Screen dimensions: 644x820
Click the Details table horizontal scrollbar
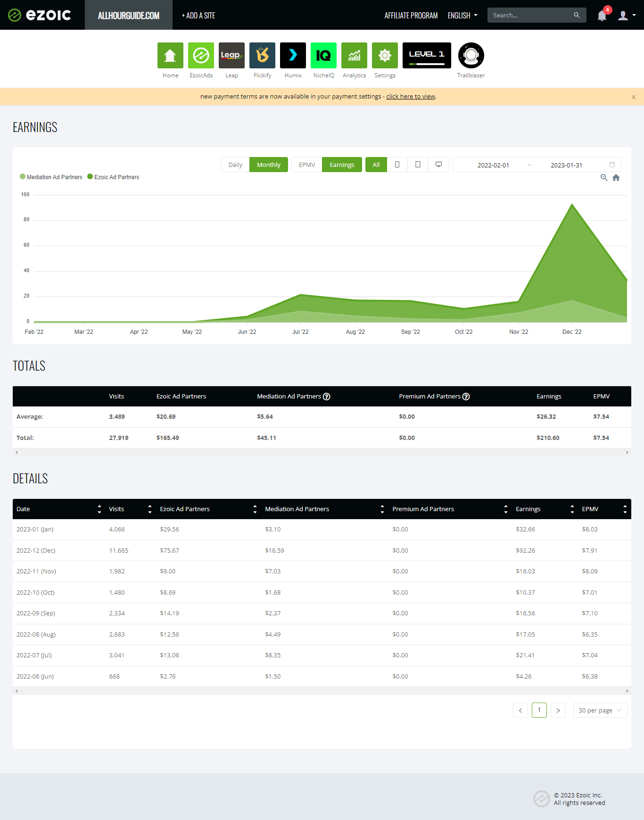click(322, 691)
